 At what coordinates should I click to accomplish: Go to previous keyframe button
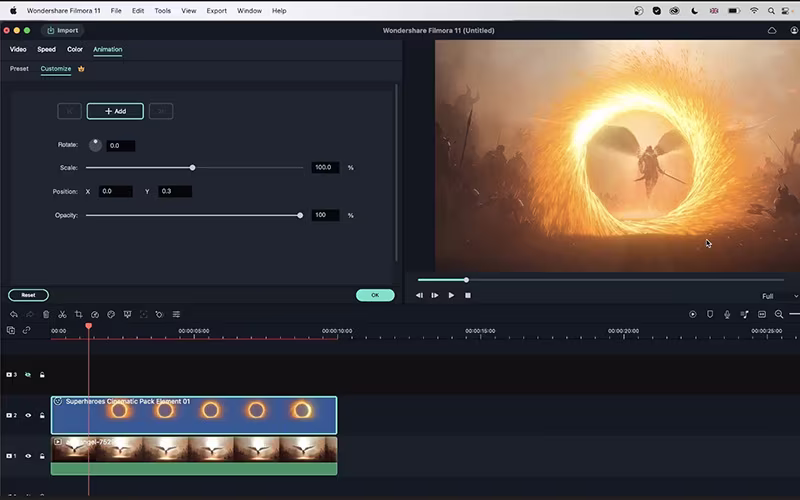(x=69, y=111)
